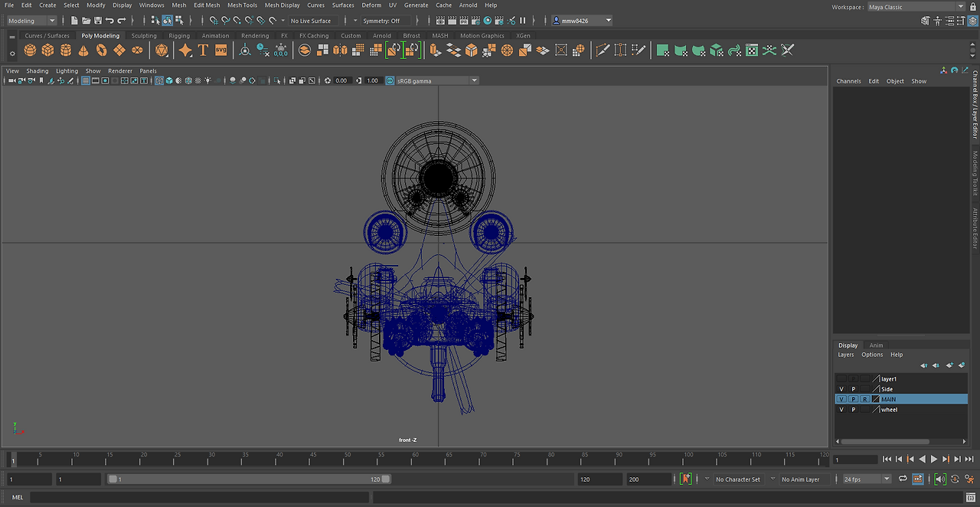Toggle visibility of the Side layer
The image size is (980, 507).
(841, 389)
